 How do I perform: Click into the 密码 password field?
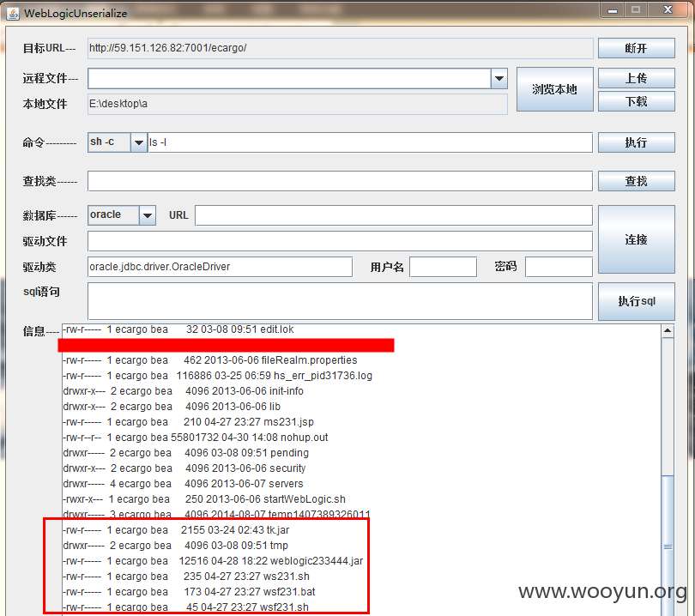coord(559,267)
